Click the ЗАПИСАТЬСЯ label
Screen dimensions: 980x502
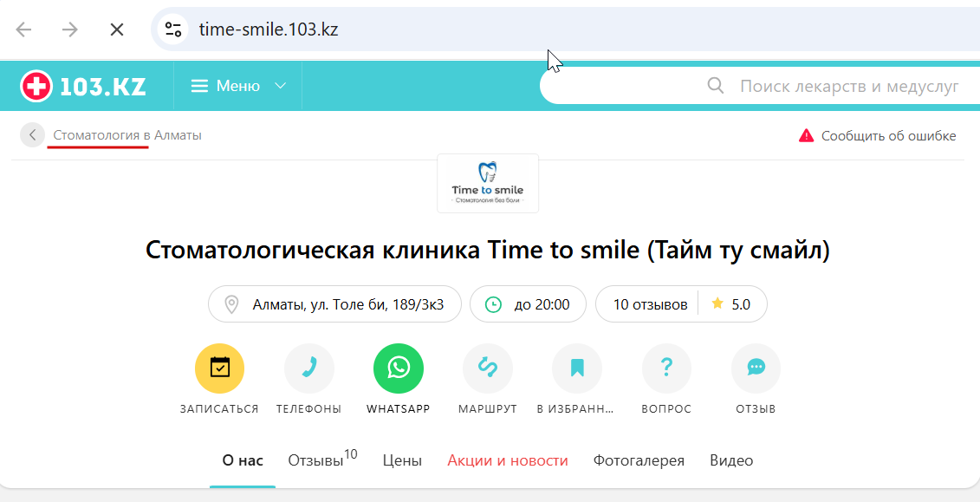(219, 409)
